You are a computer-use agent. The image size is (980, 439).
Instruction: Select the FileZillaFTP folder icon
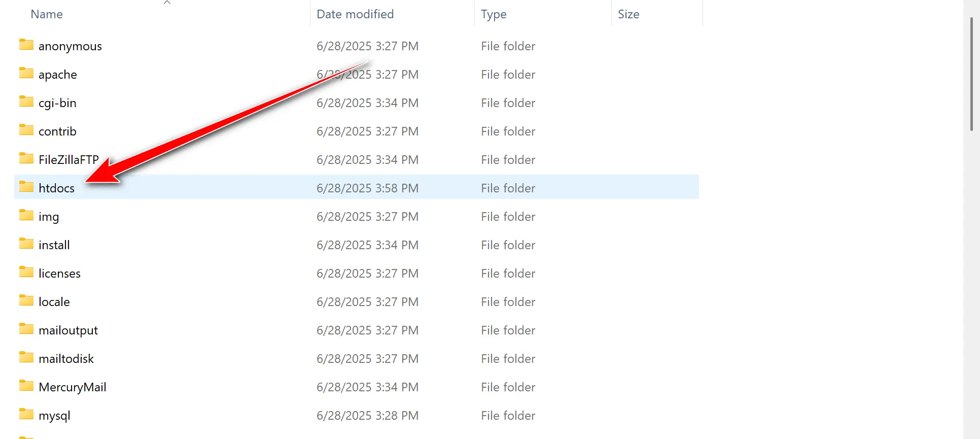(26, 159)
